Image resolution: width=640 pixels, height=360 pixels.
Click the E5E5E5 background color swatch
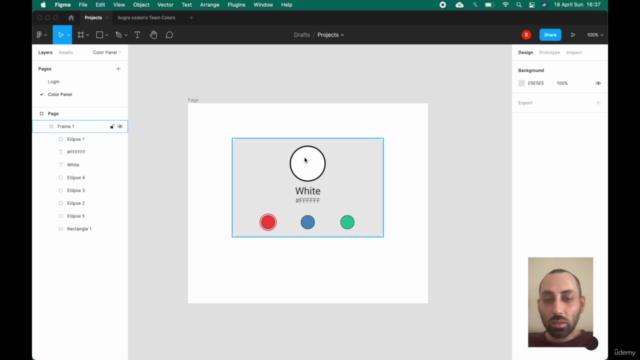click(x=522, y=83)
